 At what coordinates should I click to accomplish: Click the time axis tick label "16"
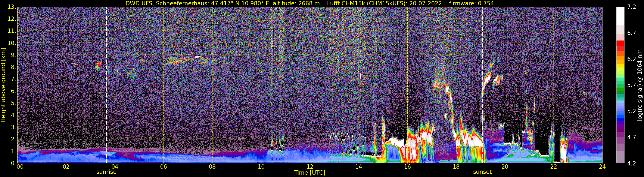[407, 167]
